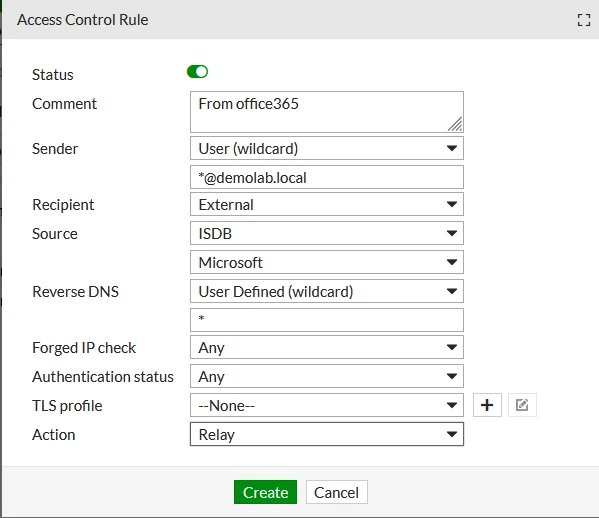The height and width of the screenshot is (518, 599).
Task: Expand the Action dropdown showing Relay
Action: (x=327, y=434)
